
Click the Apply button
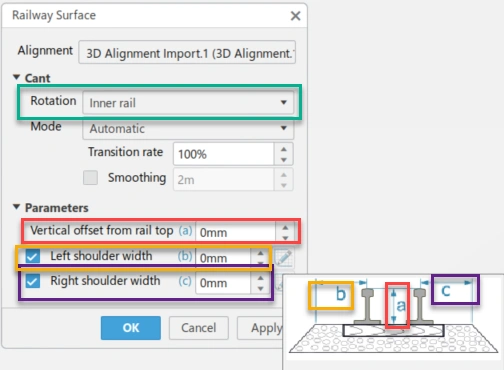pos(260,328)
